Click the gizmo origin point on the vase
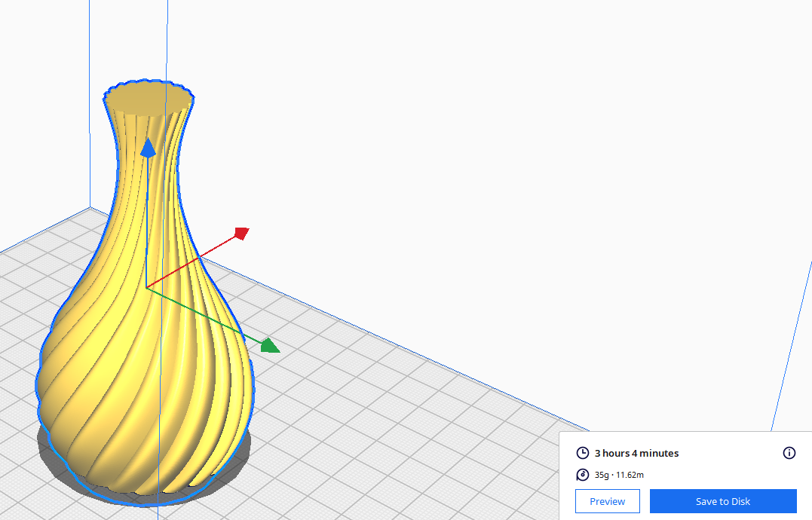 pyautogui.click(x=147, y=286)
